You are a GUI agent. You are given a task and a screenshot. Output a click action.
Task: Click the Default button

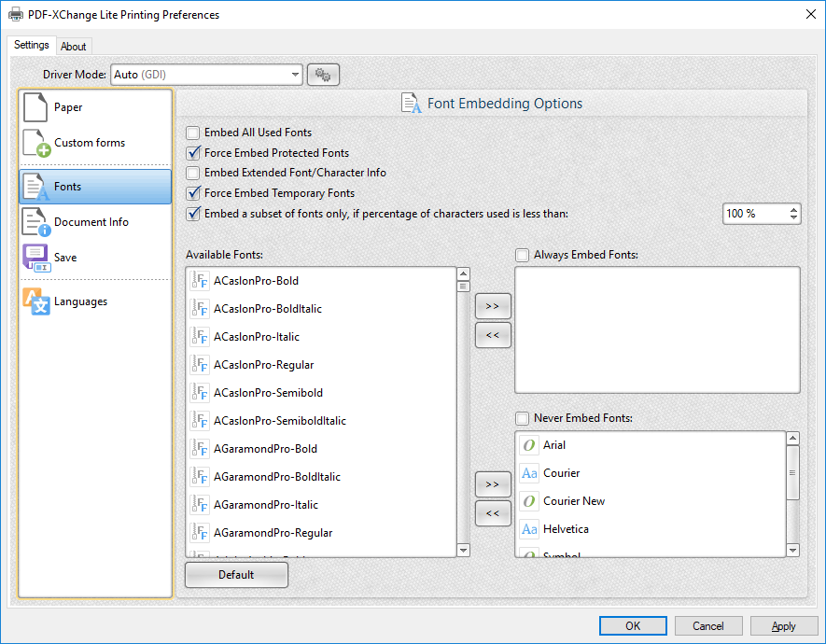tap(236, 575)
